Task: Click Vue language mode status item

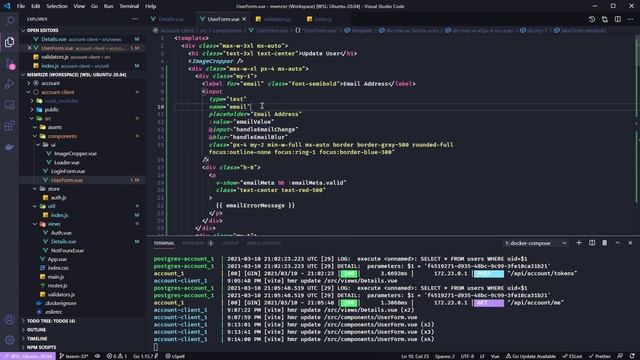Action: 495,356
